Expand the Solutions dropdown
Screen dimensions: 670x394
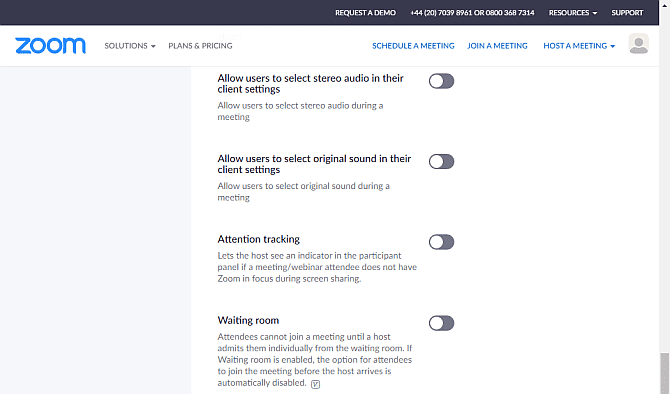point(130,46)
